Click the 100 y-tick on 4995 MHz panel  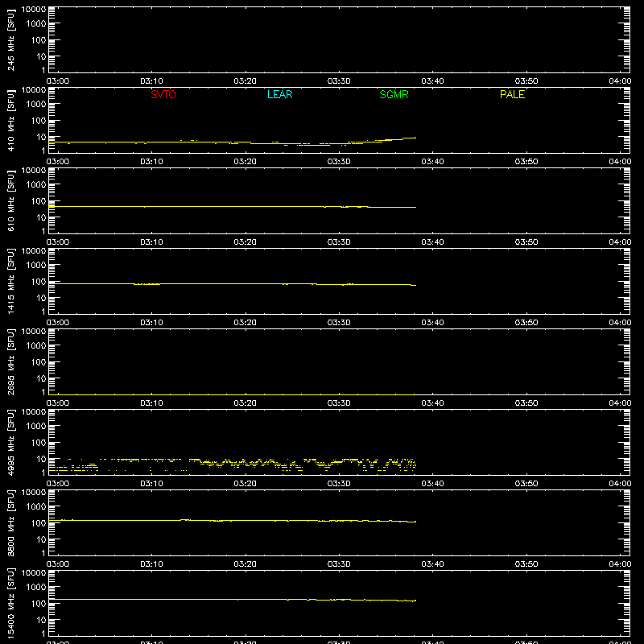(39, 443)
